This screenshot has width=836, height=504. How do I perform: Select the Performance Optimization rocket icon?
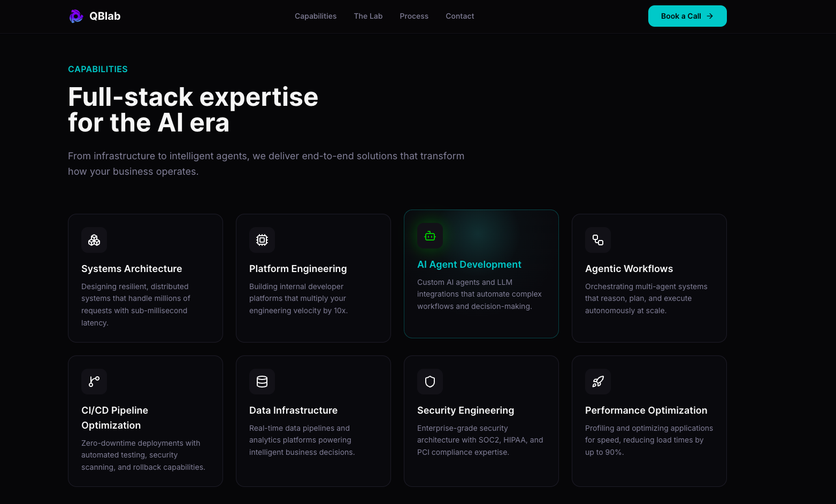point(597,381)
